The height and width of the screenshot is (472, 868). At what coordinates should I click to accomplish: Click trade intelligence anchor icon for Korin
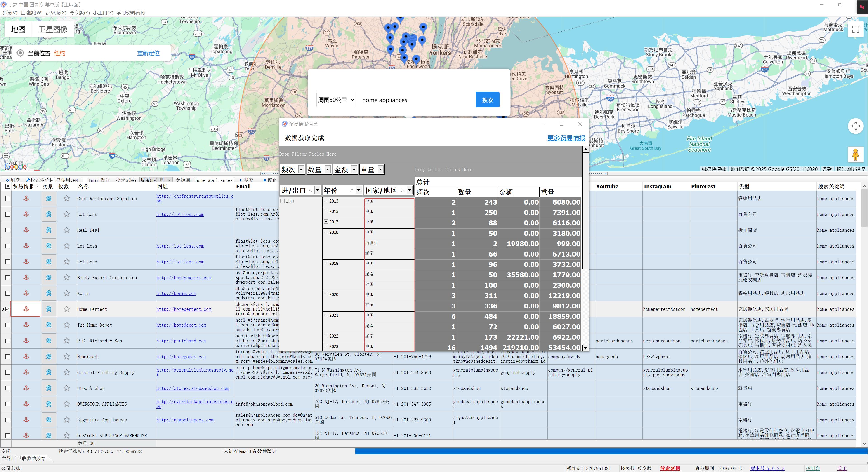tap(26, 293)
